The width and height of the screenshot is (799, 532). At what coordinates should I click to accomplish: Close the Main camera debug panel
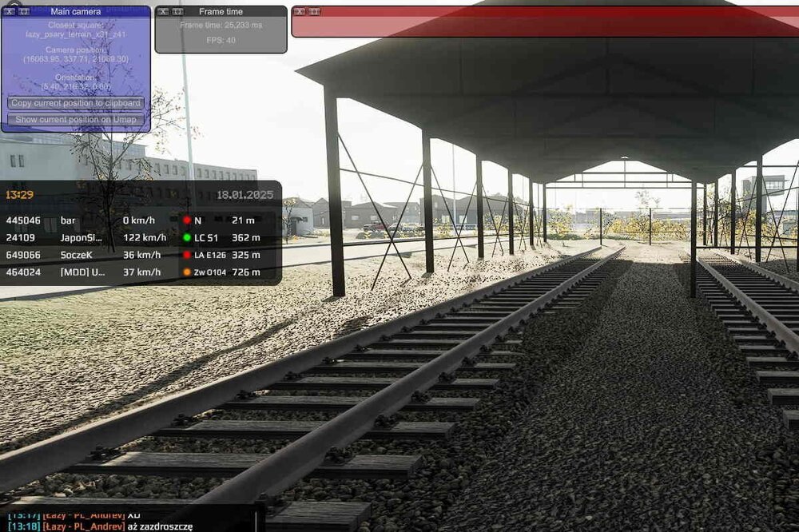10,11
